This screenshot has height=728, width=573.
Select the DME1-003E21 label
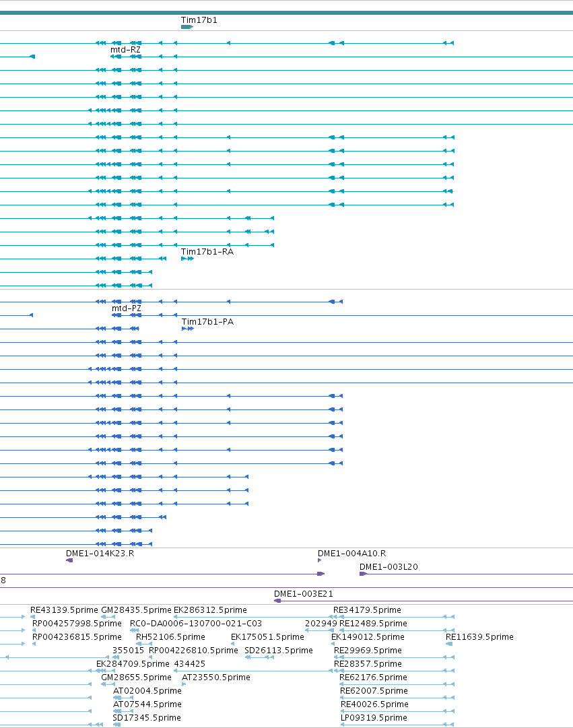click(x=303, y=594)
